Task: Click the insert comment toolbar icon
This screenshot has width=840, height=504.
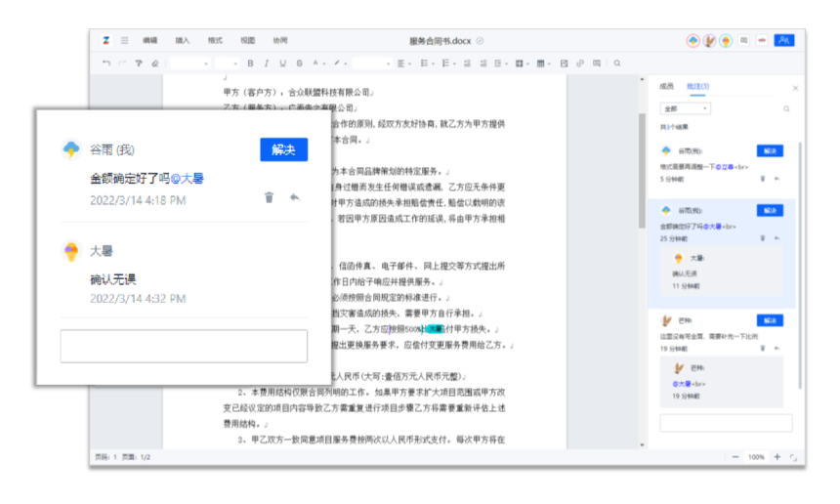Action: (597, 63)
